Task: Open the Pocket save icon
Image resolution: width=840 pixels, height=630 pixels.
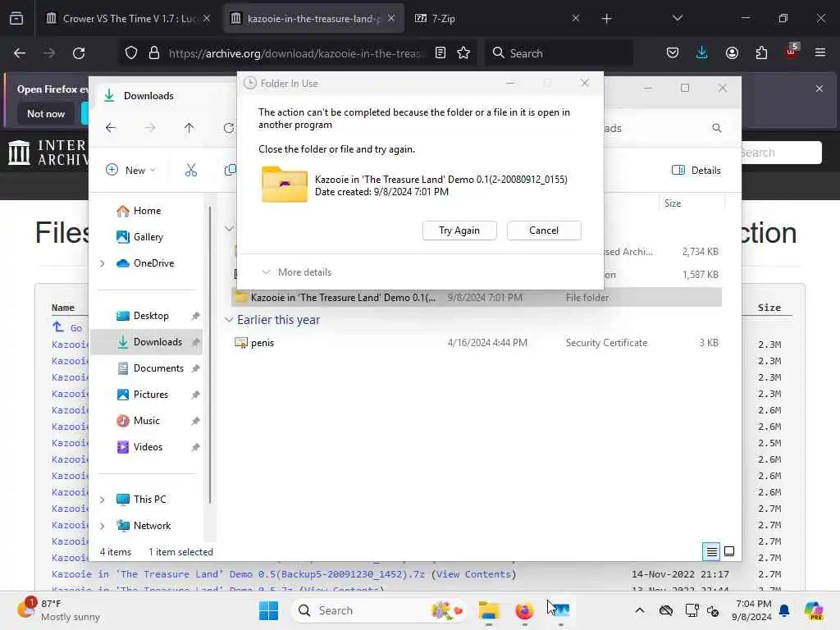Action: pyautogui.click(x=673, y=53)
